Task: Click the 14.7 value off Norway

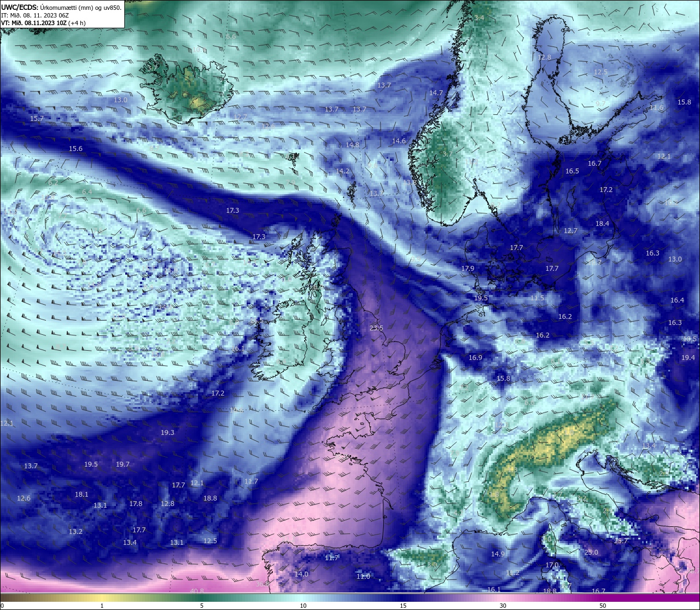Action: pyautogui.click(x=436, y=93)
